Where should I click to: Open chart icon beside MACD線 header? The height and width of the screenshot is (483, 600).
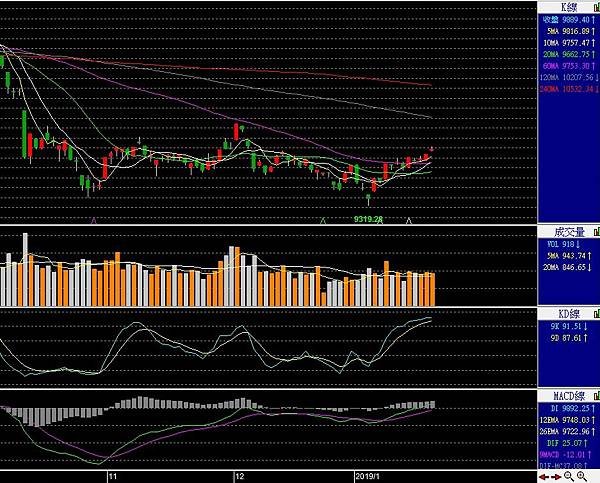597,396
